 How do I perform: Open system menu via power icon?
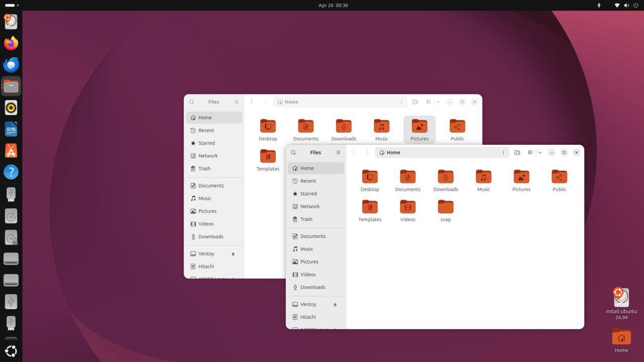point(636,5)
